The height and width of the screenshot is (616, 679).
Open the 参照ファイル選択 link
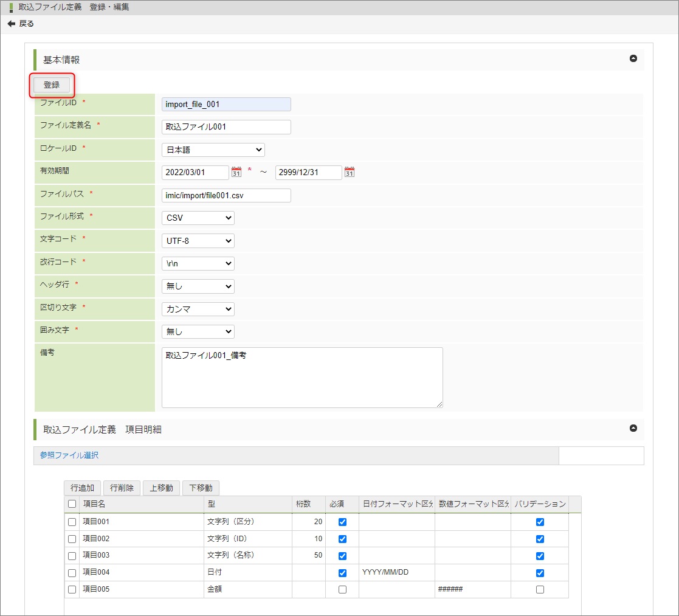click(69, 455)
